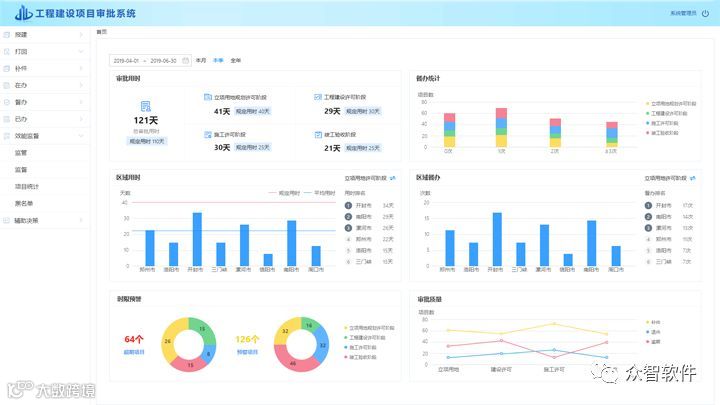Expand the 报建 menu chevron
The image size is (720, 405).
point(81,34)
